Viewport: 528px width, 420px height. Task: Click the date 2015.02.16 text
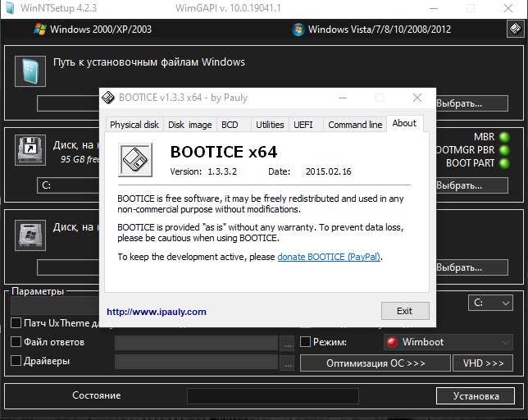click(x=328, y=171)
